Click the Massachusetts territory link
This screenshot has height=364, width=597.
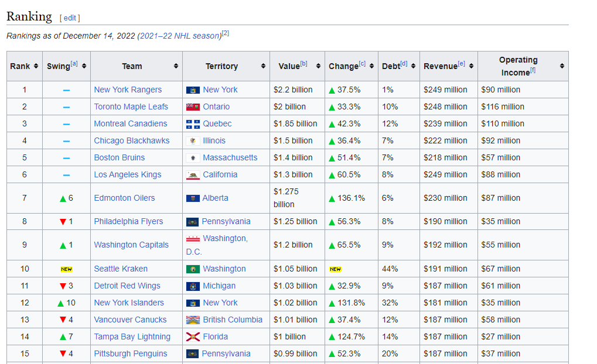coord(230,158)
